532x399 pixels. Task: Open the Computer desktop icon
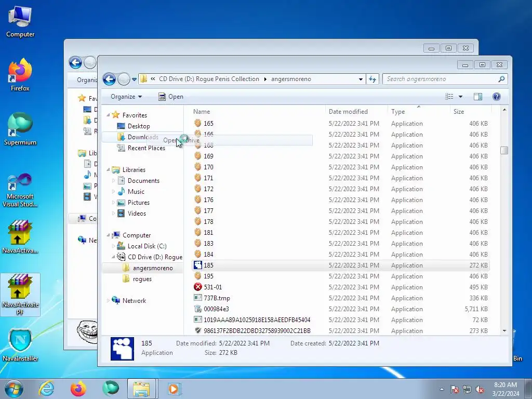pyautogui.click(x=20, y=22)
